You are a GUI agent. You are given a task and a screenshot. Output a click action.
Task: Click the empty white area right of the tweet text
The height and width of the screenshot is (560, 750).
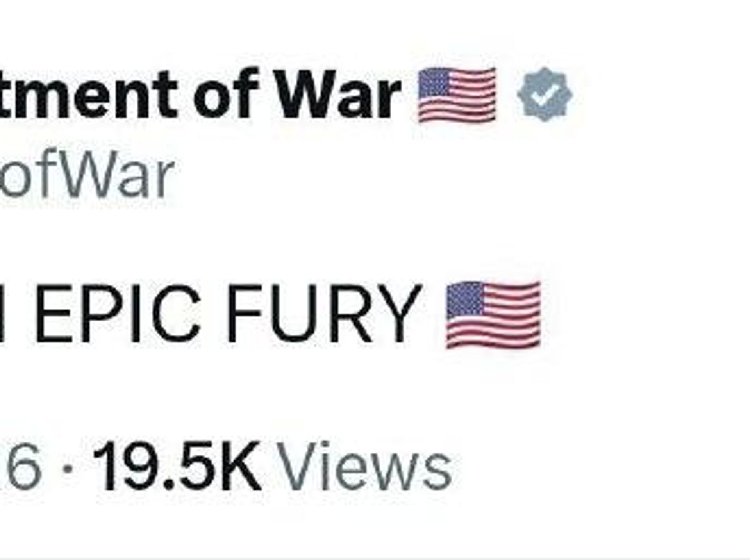click(x=645, y=314)
